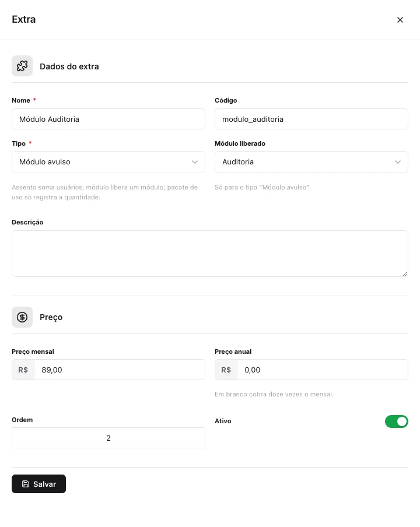Click the Nome field label
Image resolution: width=420 pixels, height=527 pixels.
click(21, 100)
